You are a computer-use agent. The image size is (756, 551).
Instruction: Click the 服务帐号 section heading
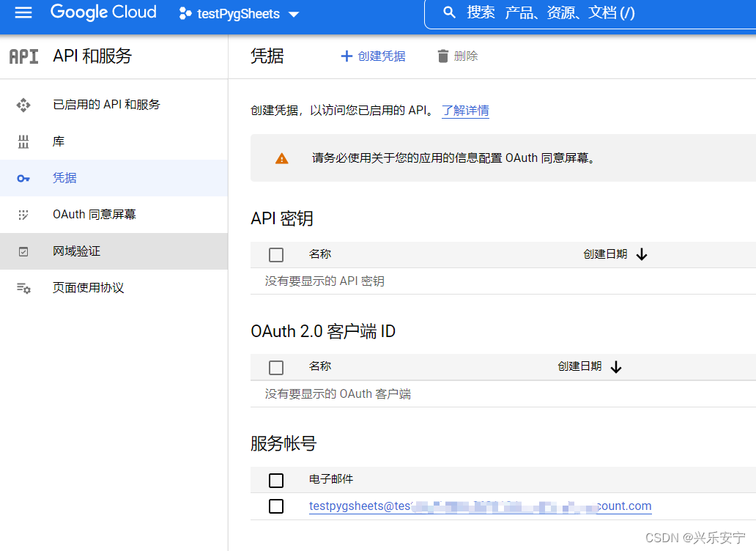point(283,443)
